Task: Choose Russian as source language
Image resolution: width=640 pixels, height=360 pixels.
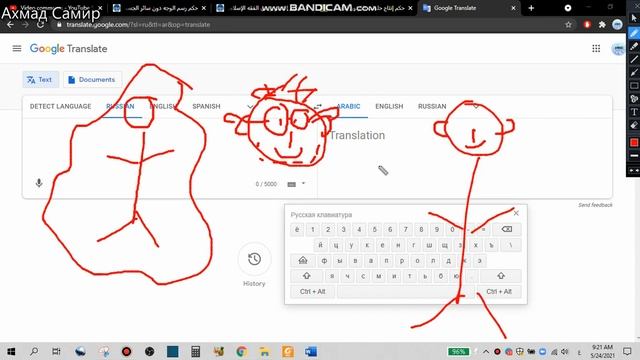Action: pyautogui.click(x=120, y=107)
